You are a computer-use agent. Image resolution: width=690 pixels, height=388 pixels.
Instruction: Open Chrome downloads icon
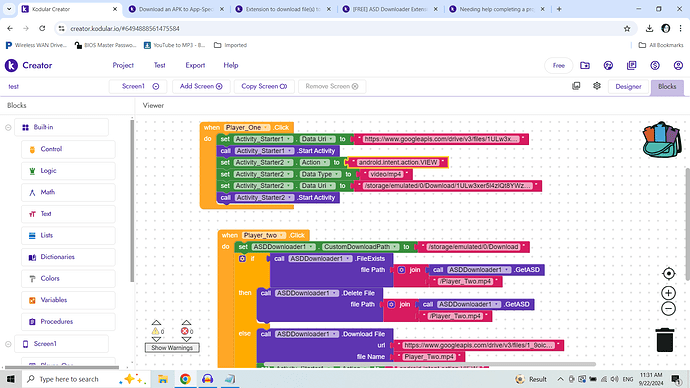point(650,29)
